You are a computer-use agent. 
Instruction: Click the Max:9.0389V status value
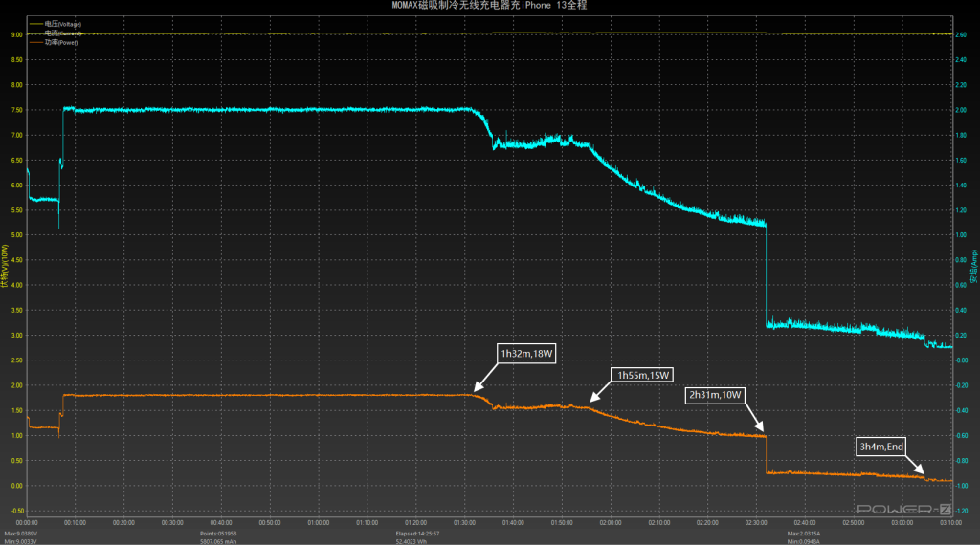(x=21, y=534)
